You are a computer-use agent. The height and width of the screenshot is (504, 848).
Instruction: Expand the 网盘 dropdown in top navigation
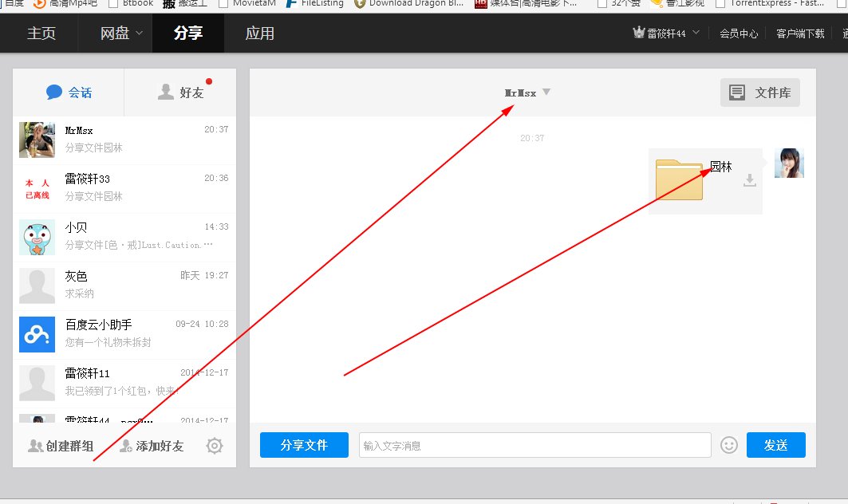118,33
